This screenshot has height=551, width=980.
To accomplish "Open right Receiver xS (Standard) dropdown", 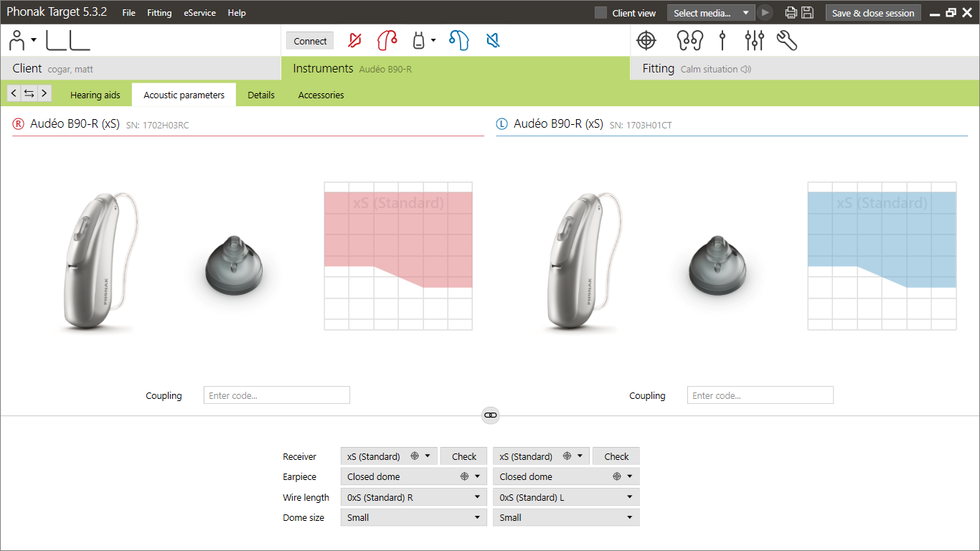I will coord(389,456).
